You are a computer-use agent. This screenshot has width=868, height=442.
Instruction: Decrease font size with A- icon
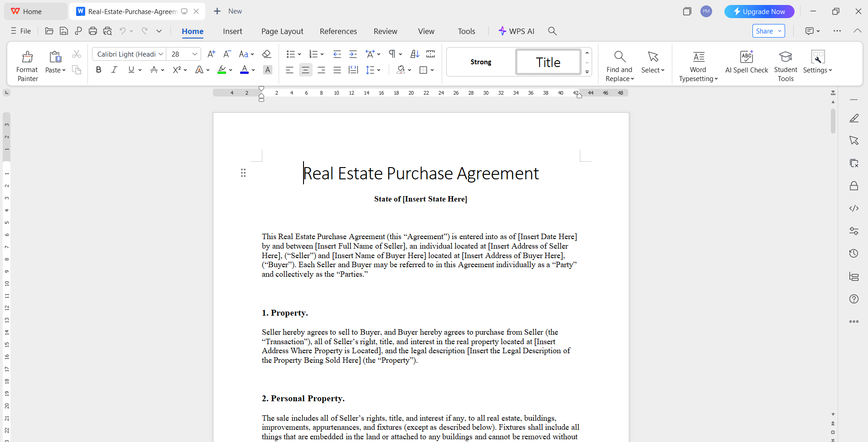tap(227, 54)
